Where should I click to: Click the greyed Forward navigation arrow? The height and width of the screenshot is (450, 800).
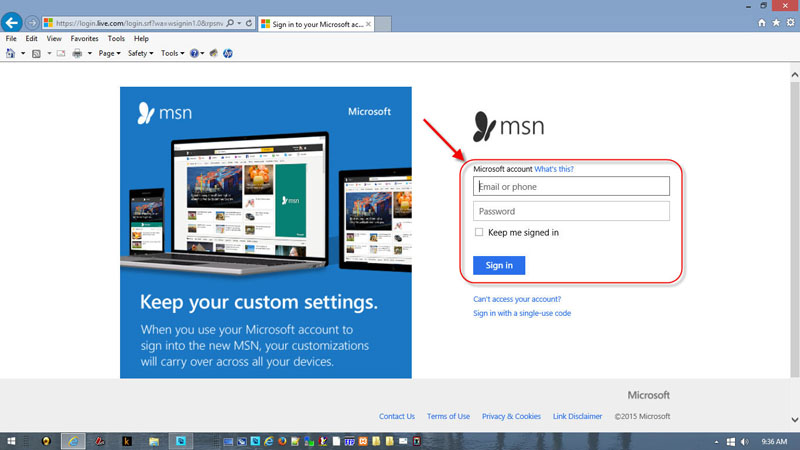32,23
